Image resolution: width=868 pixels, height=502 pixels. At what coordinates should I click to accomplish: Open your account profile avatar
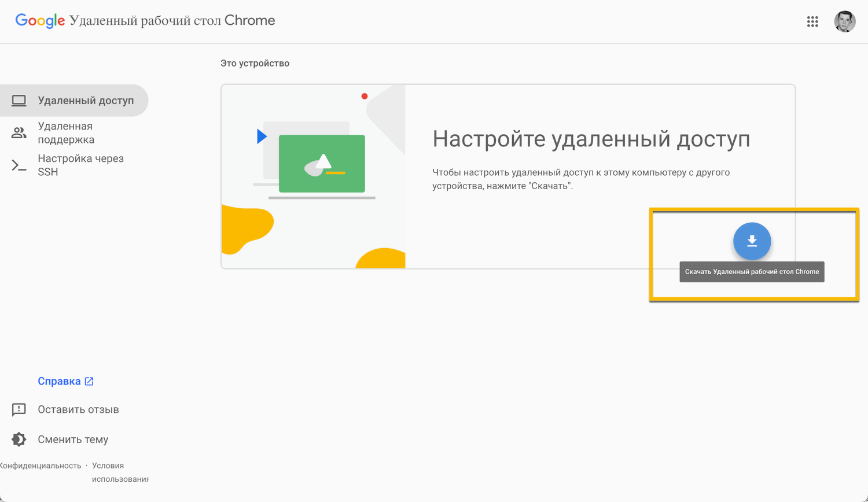click(844, 21)
